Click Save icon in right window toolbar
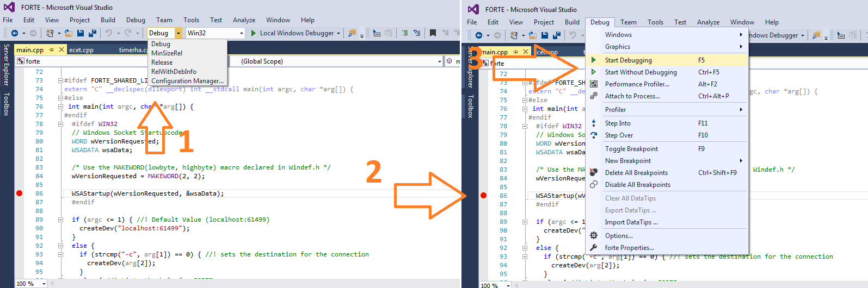868x288 pixels. [545, 35]
